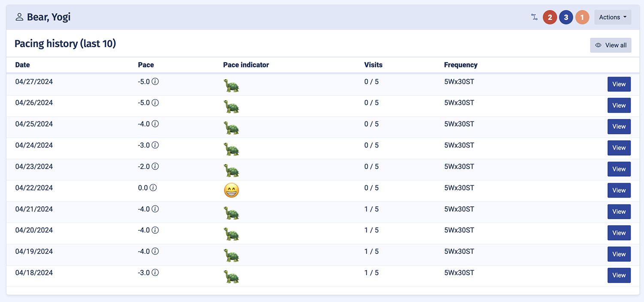Click info icon next to 04/27/2024 pace
This screenshot has height=302, width=644.
155,82
